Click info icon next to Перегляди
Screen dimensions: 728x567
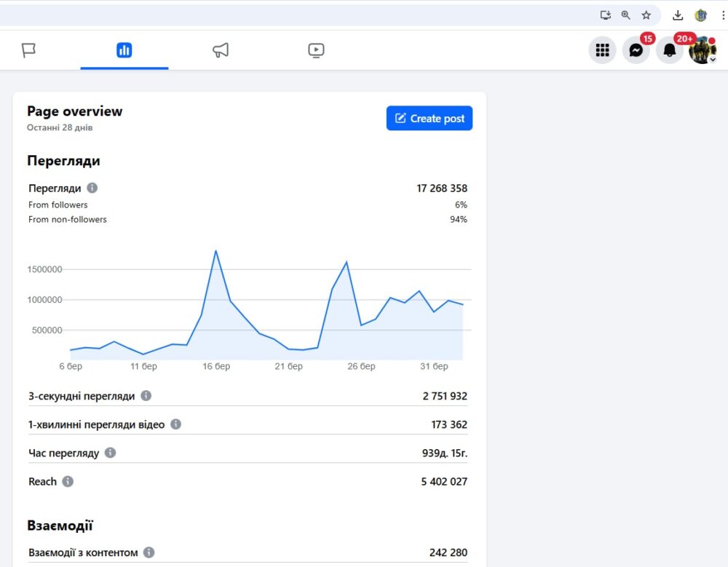tap(92, 188)
